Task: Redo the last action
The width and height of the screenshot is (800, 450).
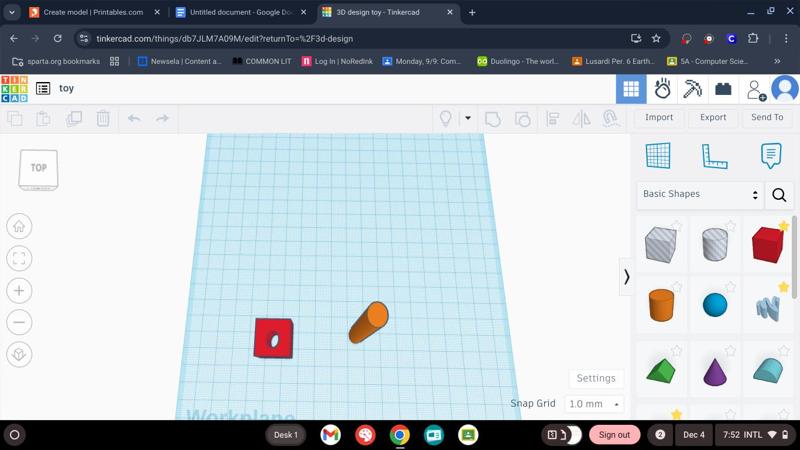Action: click(x=162, y=118)
